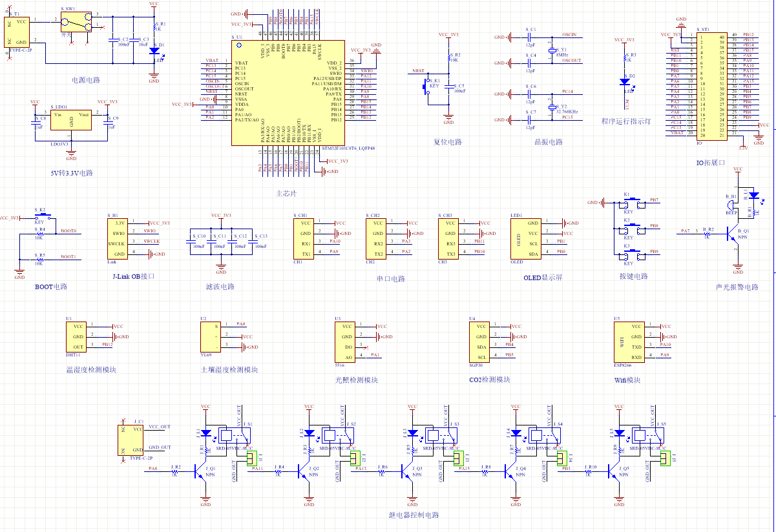Click the '程序运行指示灯' section label
This screenshot has height=532, width=776.
pos(625,121)
